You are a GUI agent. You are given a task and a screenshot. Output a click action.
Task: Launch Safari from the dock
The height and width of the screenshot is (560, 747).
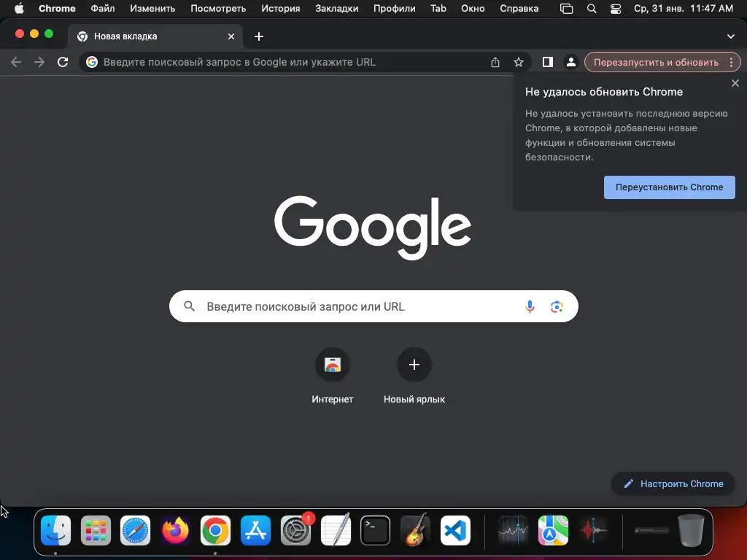(x=135, y=531)
